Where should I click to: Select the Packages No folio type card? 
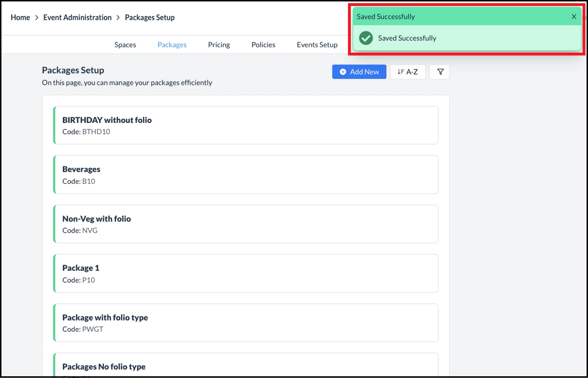tap(246, 367)
